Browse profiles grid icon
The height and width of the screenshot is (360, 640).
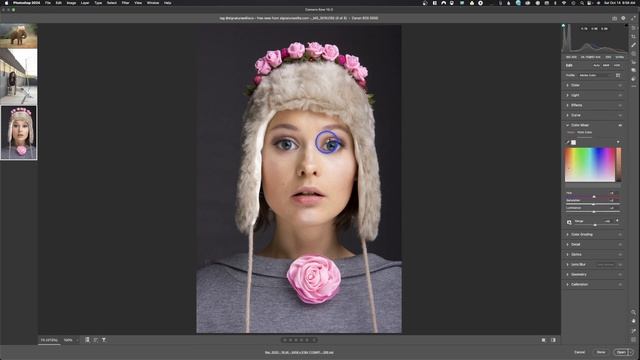point(618,76)
